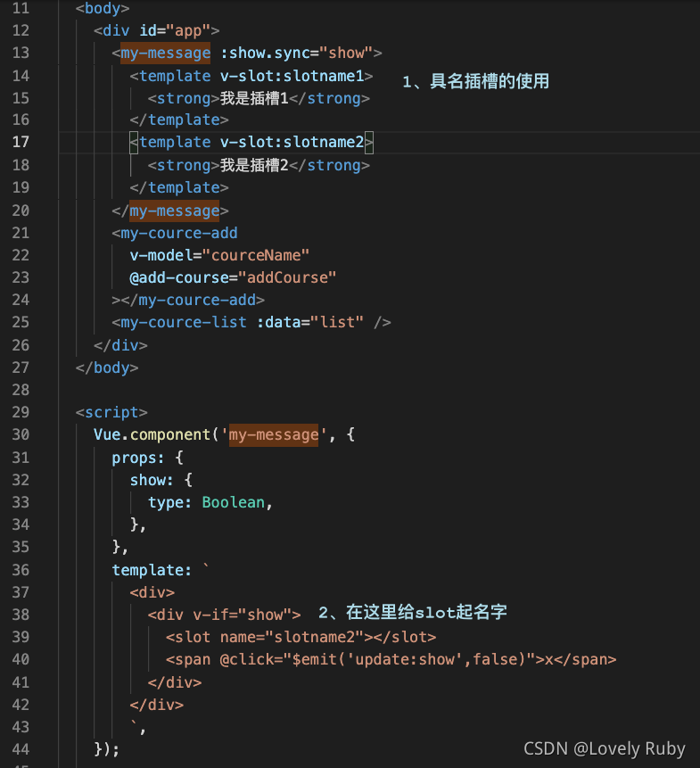Click line number 39 in gutter
The image size is (700, 768).
21,637
